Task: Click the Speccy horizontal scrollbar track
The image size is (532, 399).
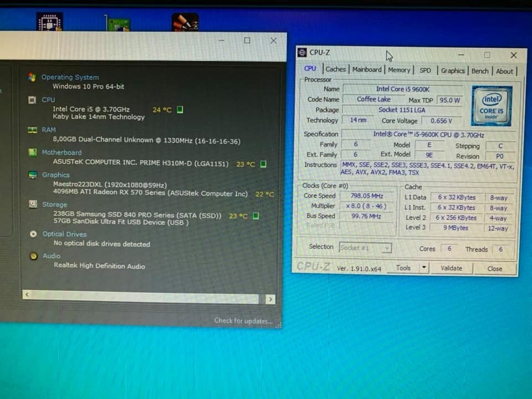Action: click(145, 296)
